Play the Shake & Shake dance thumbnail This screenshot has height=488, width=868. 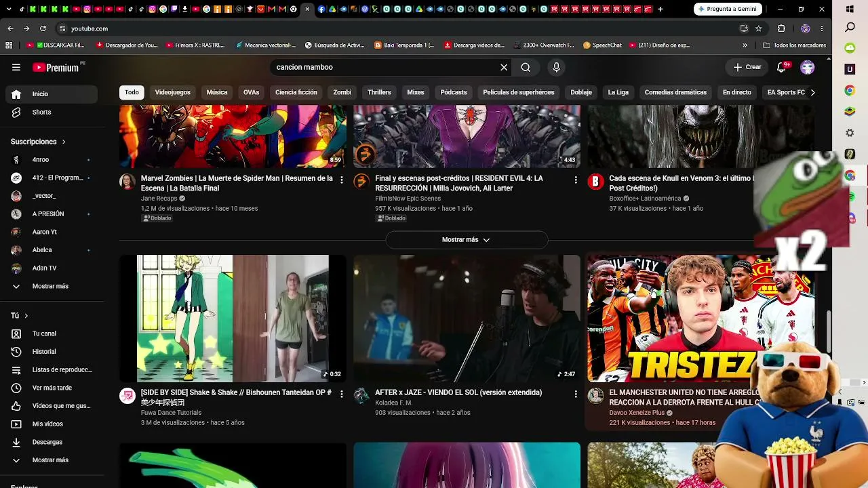pyautogui.click(x=233, y=319)
